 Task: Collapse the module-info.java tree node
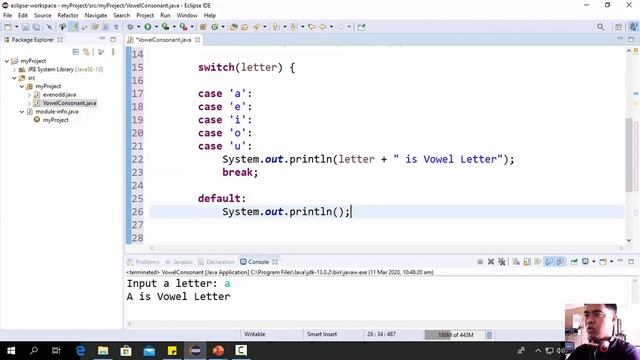(22, 111)
